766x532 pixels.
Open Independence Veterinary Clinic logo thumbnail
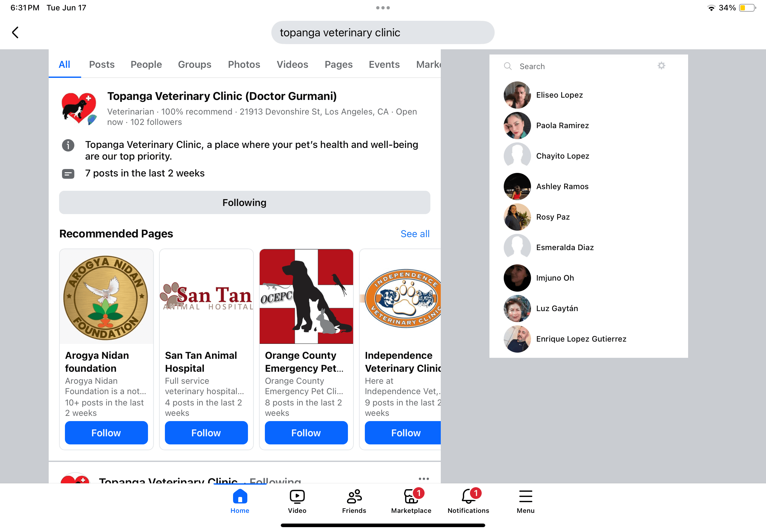[x=400, y=297]
